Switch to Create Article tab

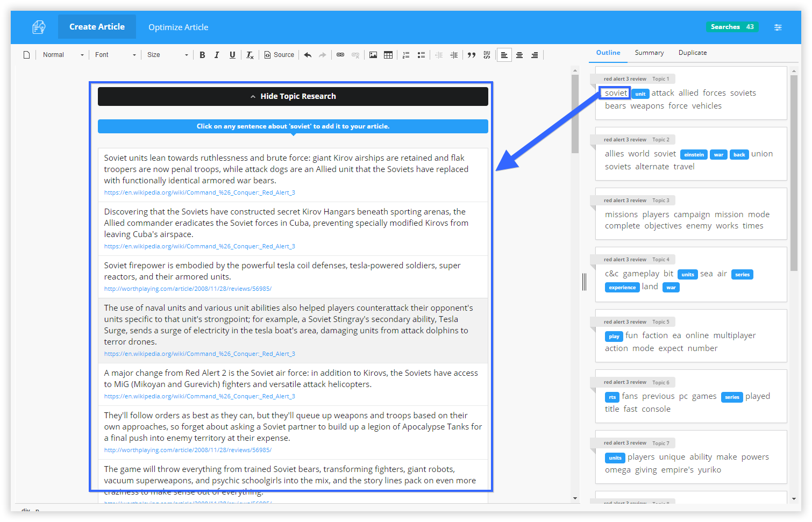click(97, 27)
